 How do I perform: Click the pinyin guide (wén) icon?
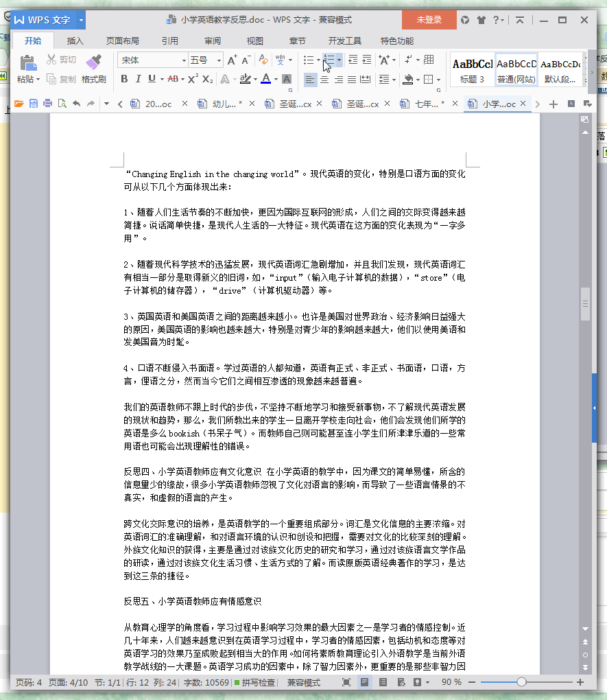(x=281, y=60)
